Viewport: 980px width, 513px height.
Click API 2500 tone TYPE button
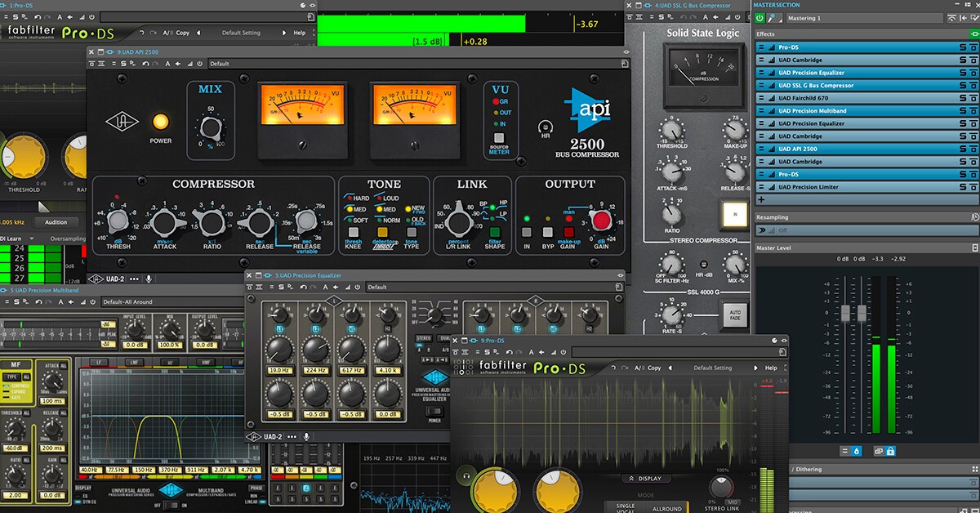[412, 232]
